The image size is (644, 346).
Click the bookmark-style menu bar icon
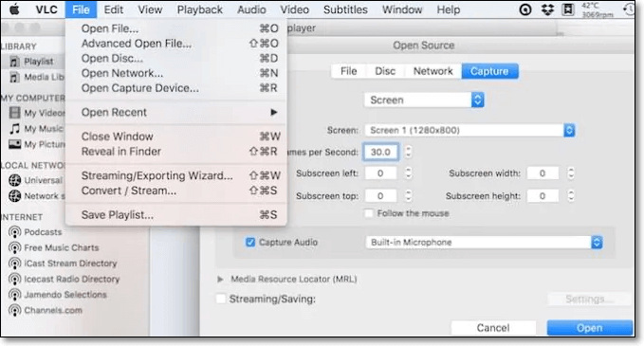point(568,9)
